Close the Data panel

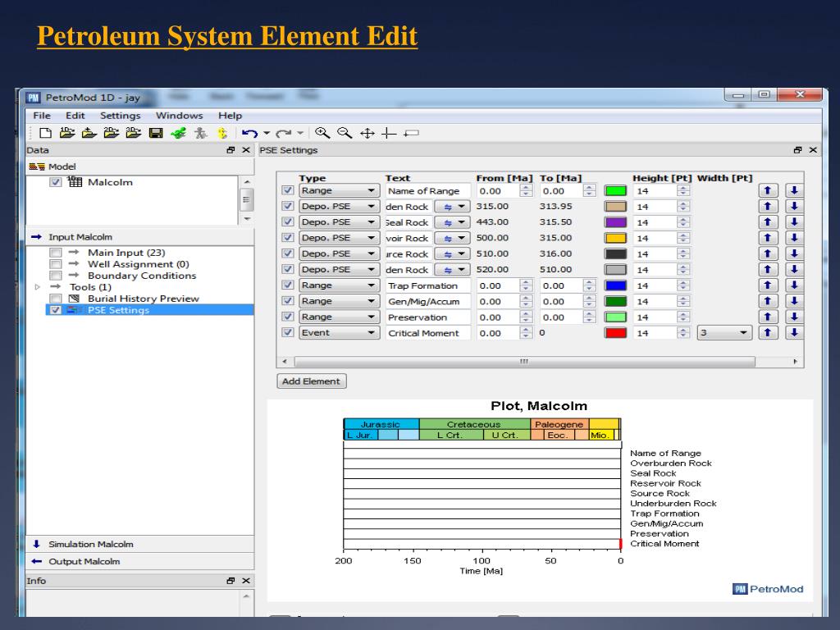[x=246, y=150]
